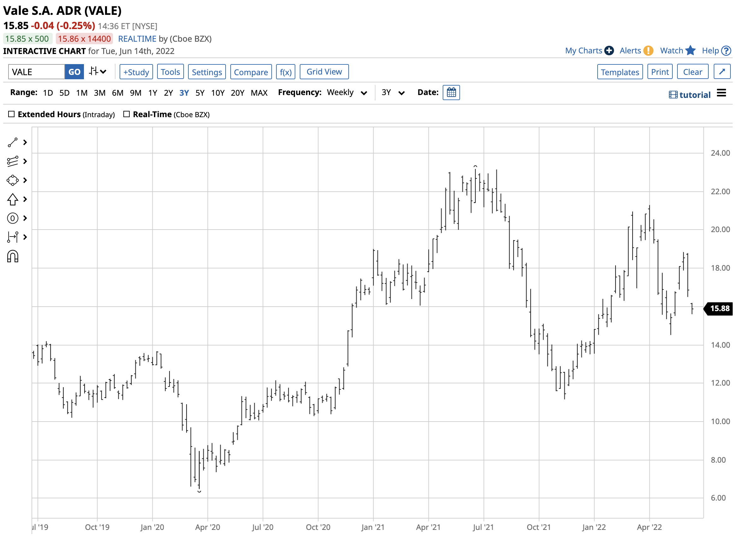This screenshot has width=756, height=552.
Task: Select the 9M range
Action: pyautogui.click(x=135, y=93)
